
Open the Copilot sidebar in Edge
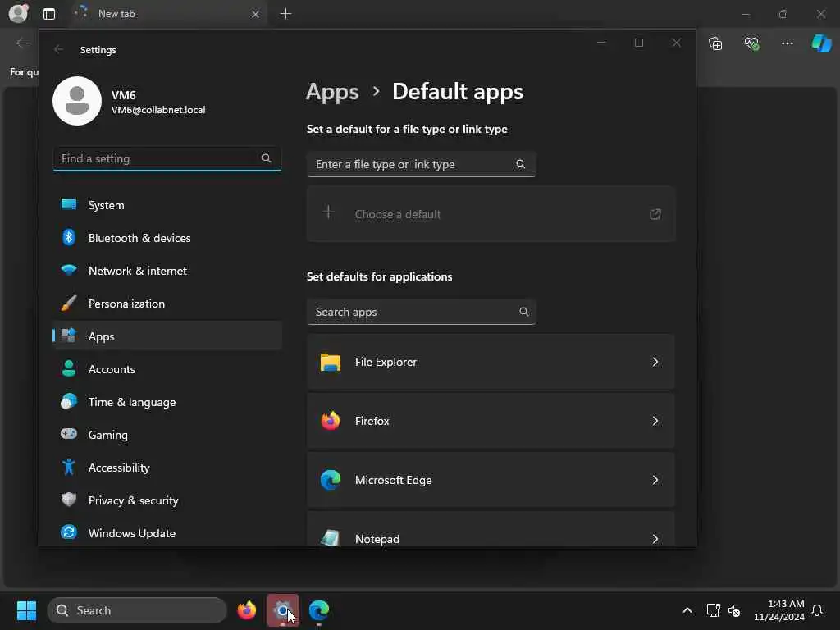822,43
